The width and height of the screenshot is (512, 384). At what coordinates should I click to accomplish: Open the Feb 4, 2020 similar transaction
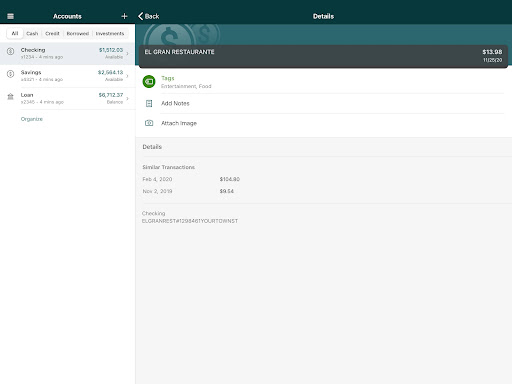pyautogui.click(x=191, y=179)
